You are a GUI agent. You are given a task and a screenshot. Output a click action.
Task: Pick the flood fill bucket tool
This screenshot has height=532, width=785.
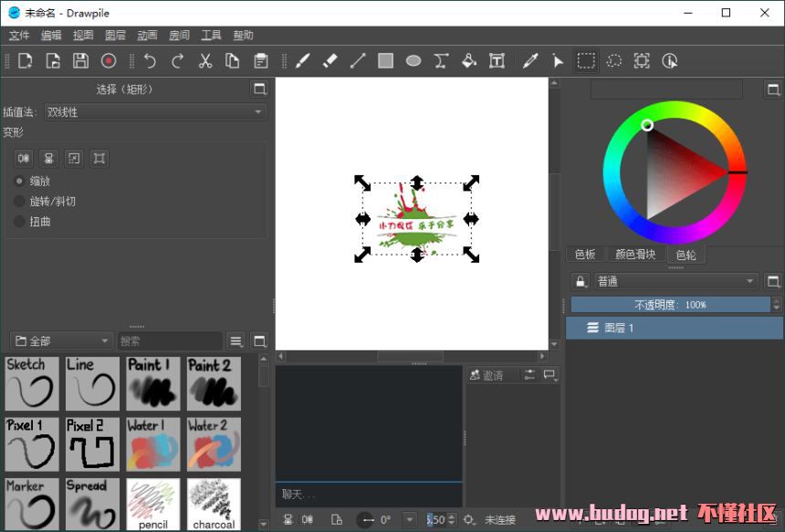click(x=468, y=61)
